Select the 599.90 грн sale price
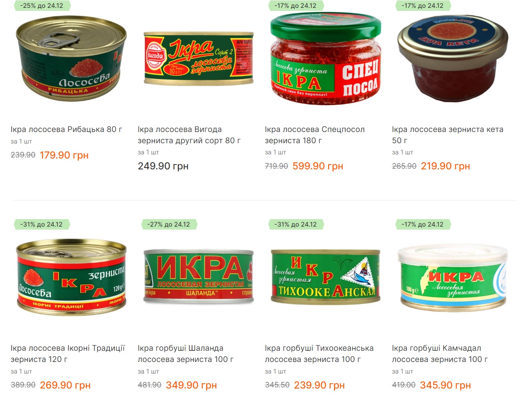This screenshot has height=396, width=532. click(x=318, y=166)
